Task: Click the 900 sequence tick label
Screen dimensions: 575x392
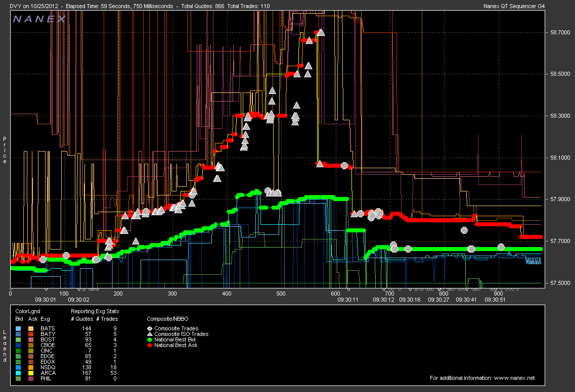Action: tap(498, 293)
